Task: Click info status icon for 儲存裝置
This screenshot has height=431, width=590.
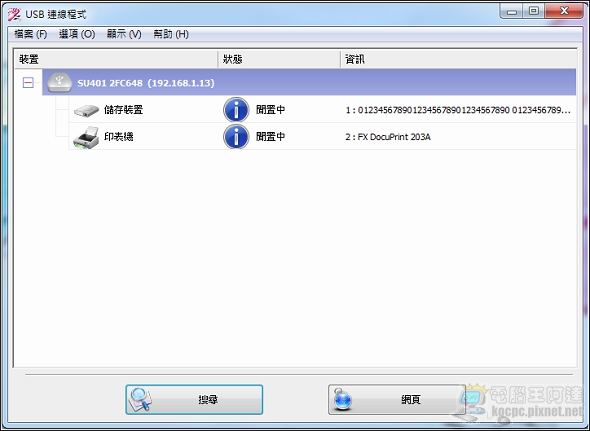Action: (x=236, y=110)
